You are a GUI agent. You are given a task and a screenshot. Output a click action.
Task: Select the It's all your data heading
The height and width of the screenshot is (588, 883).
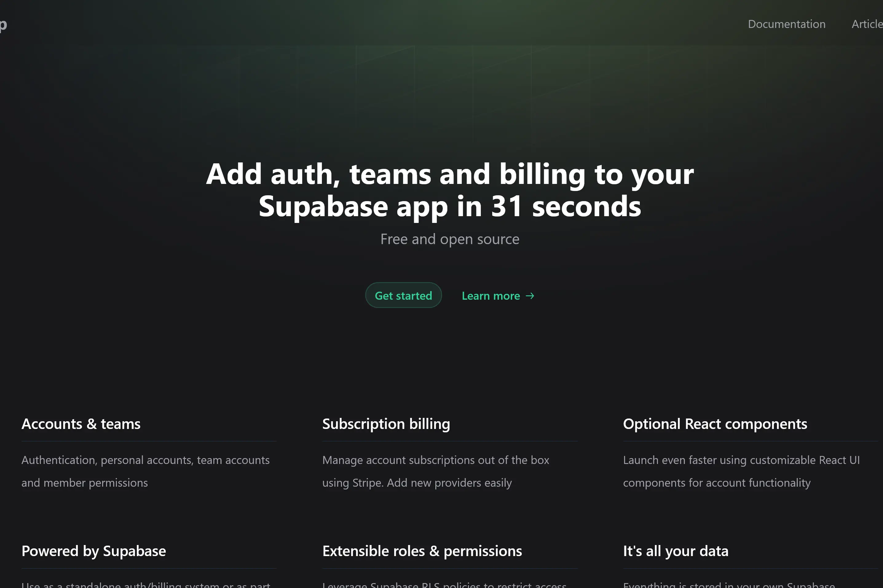tap(676, 551)
